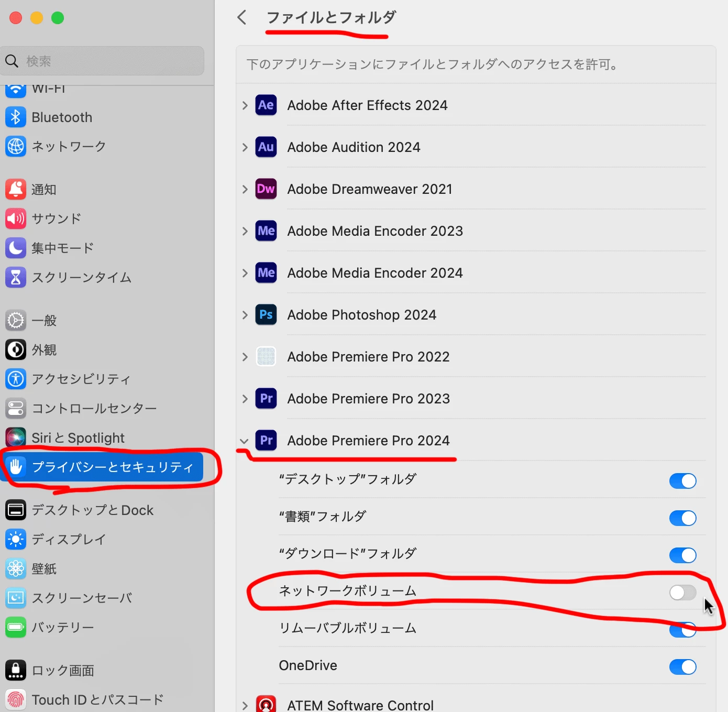Click the ロック画面 lock icon
Screen dimensions: 728x712
(16, 670)
